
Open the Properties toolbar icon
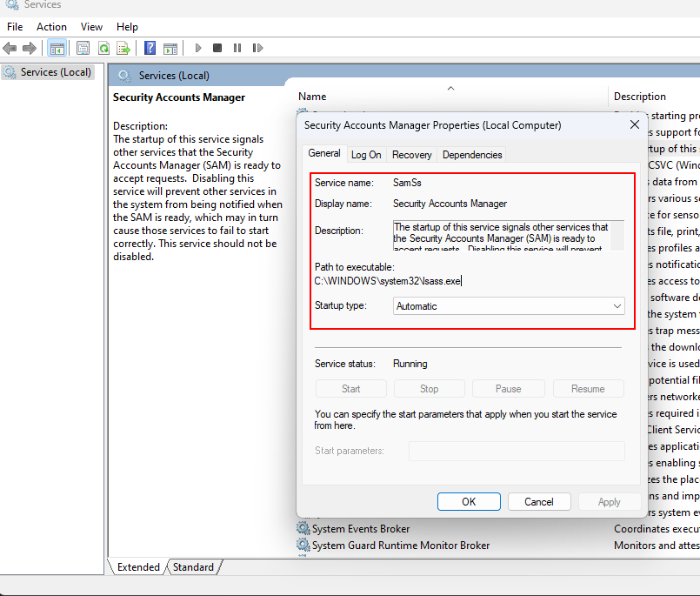point(83,48)
